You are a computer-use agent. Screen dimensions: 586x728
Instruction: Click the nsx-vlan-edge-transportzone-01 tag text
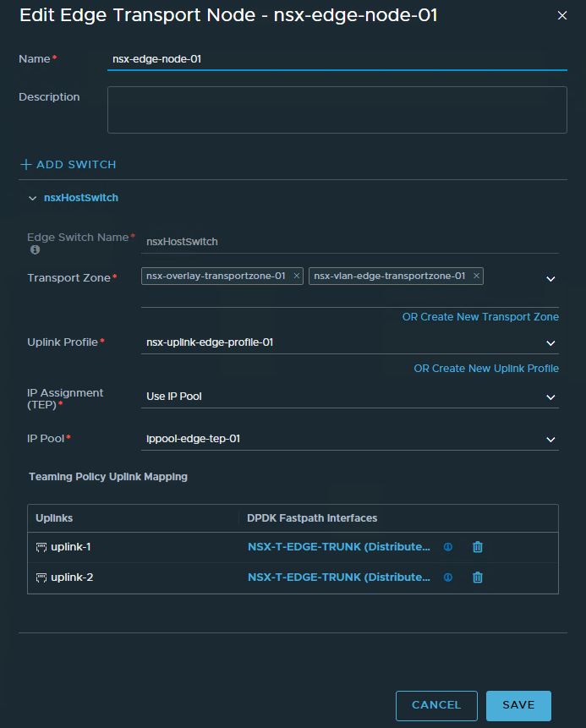[x=390, y=276]
